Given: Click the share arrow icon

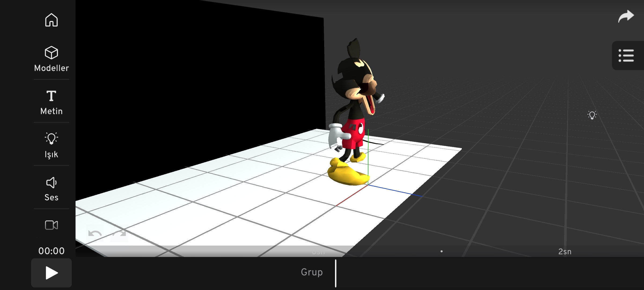Looking at the screenshot, I should click(x=626, y=16).
